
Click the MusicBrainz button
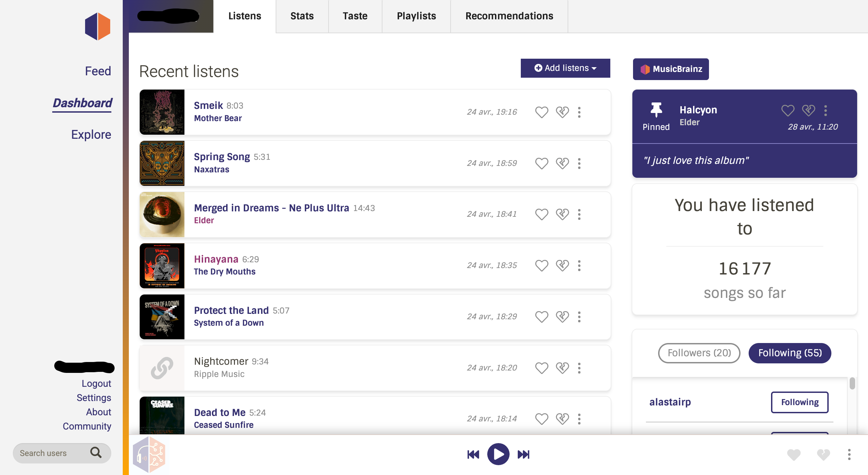[x=670, y=69]
